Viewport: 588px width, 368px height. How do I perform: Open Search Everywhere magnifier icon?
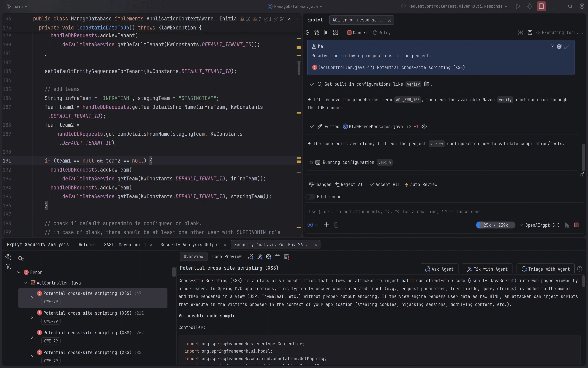[x=570, y=6]
